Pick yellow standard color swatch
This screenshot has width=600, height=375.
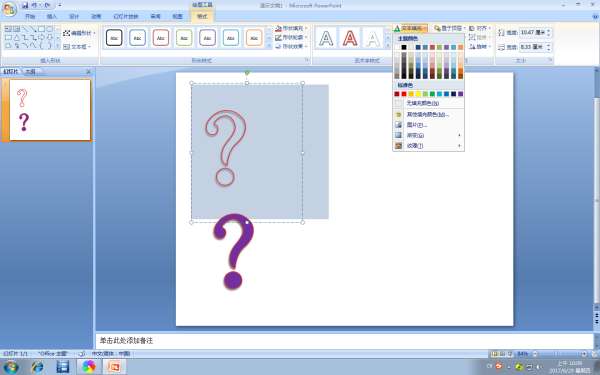418,94
